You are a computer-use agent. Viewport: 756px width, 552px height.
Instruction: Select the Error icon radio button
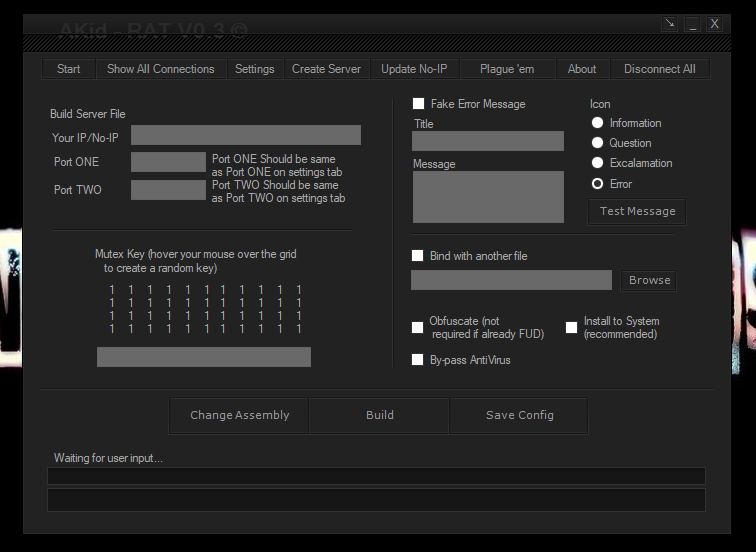[x=597, y=184]
